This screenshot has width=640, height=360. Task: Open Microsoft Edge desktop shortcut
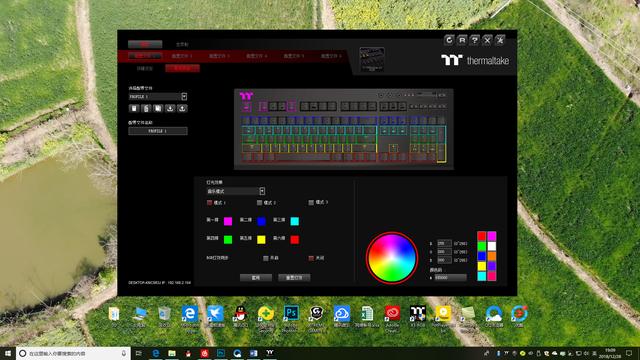[190, 315]
